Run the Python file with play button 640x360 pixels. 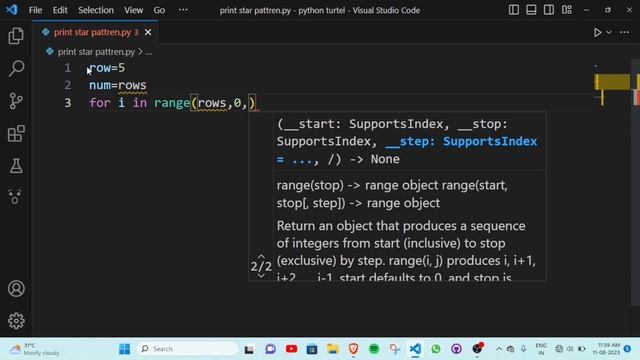click(x=597, y=32)
